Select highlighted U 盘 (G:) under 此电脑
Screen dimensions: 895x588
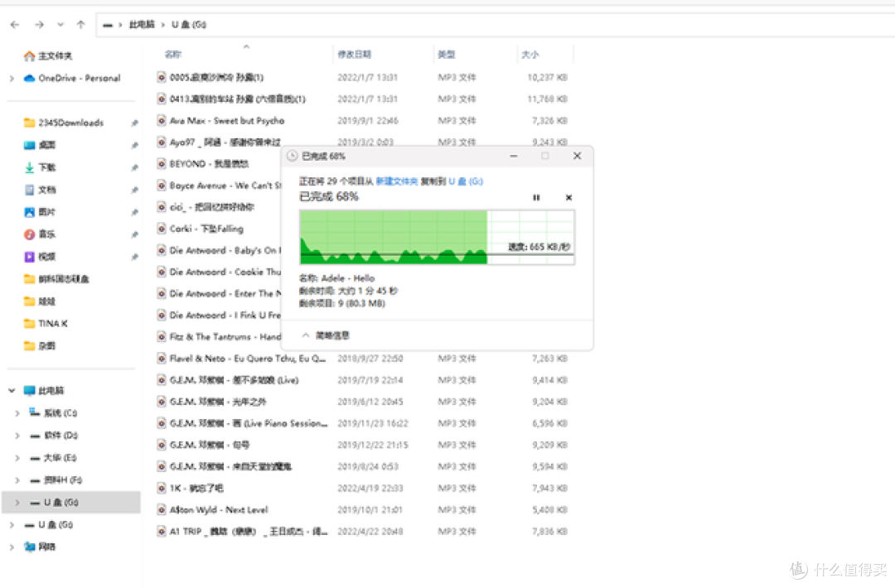click(71, 503)
